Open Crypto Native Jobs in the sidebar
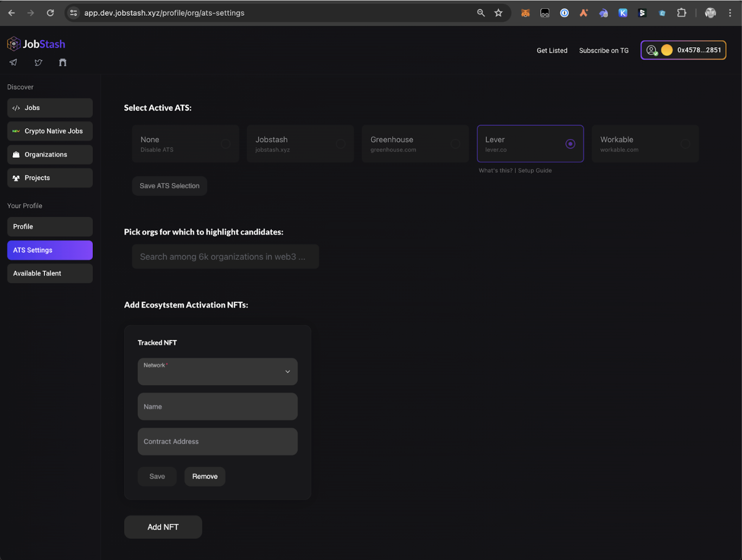The width and height of the screenshot is (742, 560). point(50,131)
